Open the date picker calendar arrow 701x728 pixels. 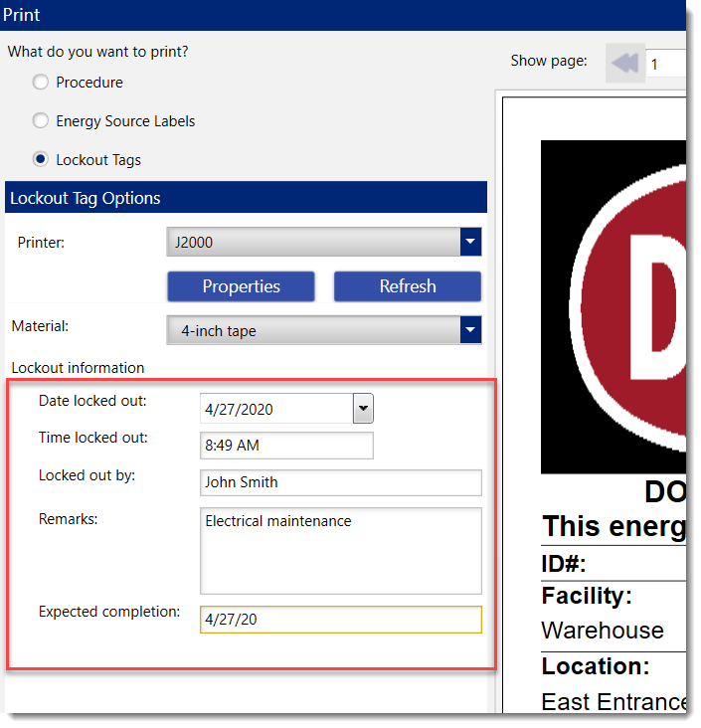point(363,409)
